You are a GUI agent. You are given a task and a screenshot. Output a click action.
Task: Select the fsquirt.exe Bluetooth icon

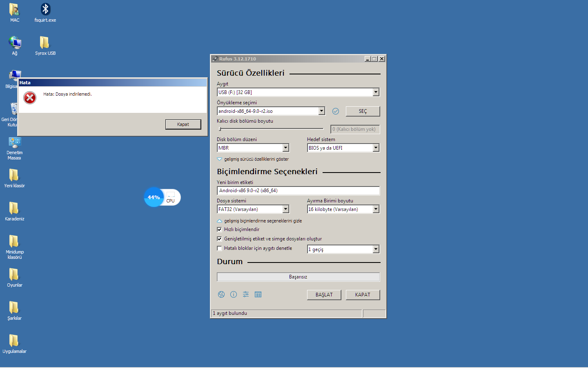[x=45, y=13]
